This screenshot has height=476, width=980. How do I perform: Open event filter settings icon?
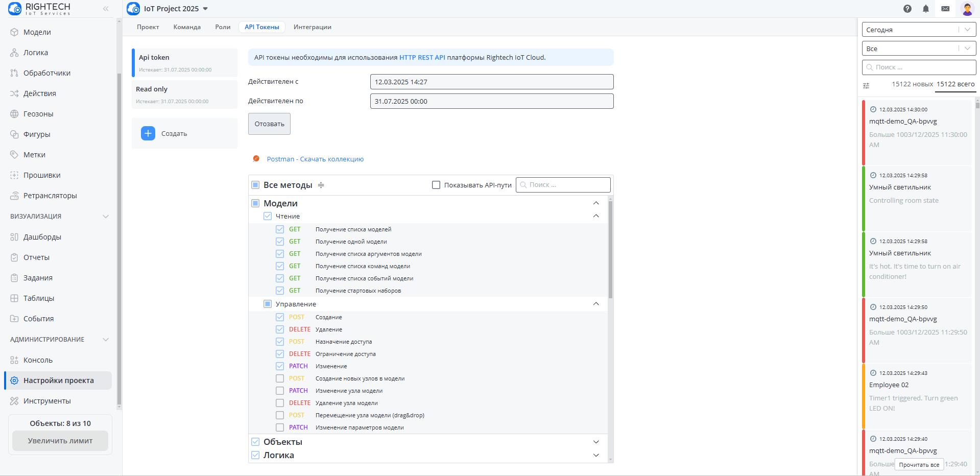pyautogui.click(x=866, y=86)
